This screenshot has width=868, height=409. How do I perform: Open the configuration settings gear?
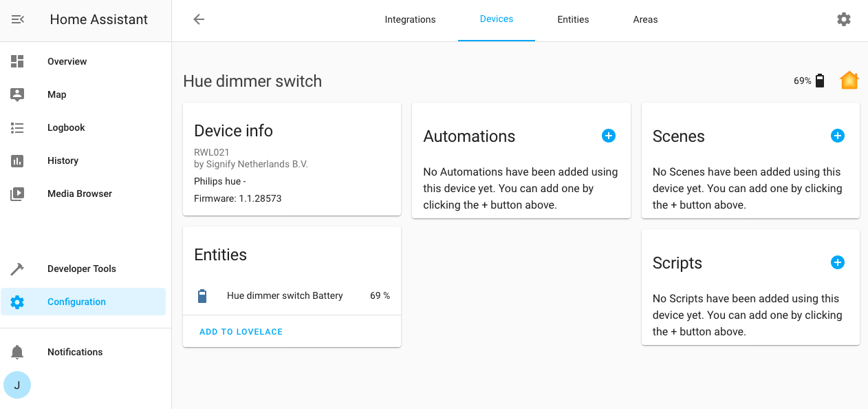click(844, 19)
